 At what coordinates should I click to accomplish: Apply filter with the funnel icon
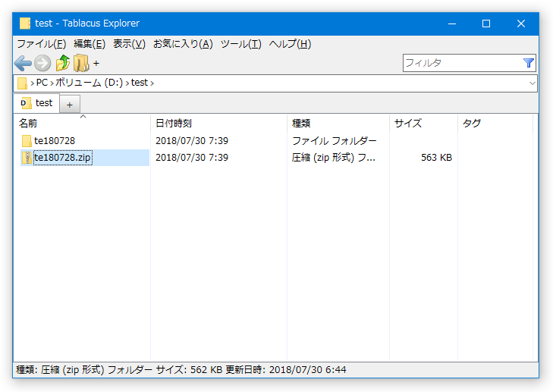point(528,63)
